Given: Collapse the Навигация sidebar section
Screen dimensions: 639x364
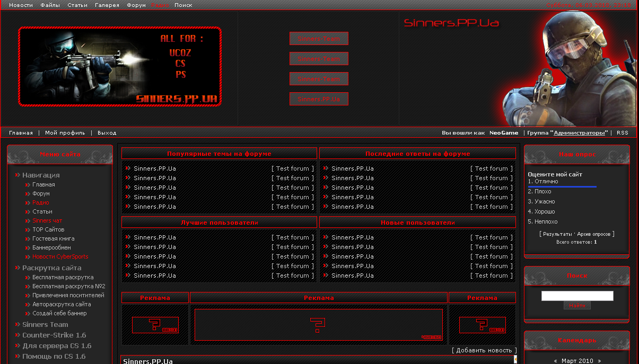Looking at the screenshot, I should pos(41,175).
